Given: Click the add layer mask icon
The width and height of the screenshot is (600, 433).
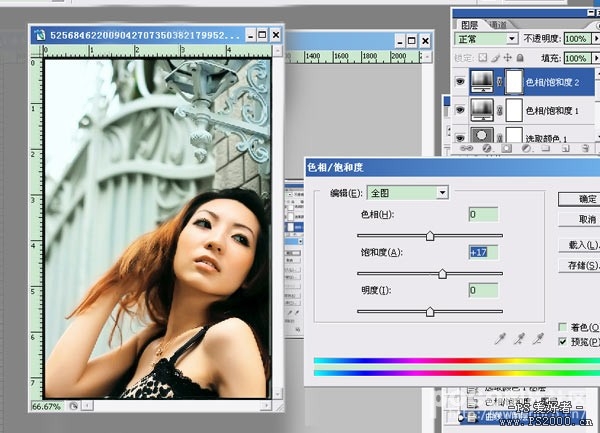Looking at the screenshot, I should 506,148.
